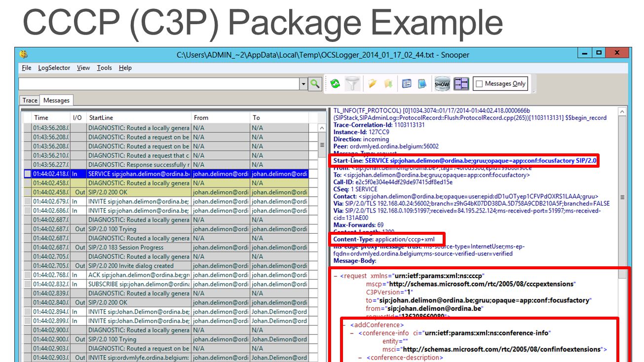Screen dimensions: 644x362
Task: Click the green refresh icon
Action: tap(335, 84)
